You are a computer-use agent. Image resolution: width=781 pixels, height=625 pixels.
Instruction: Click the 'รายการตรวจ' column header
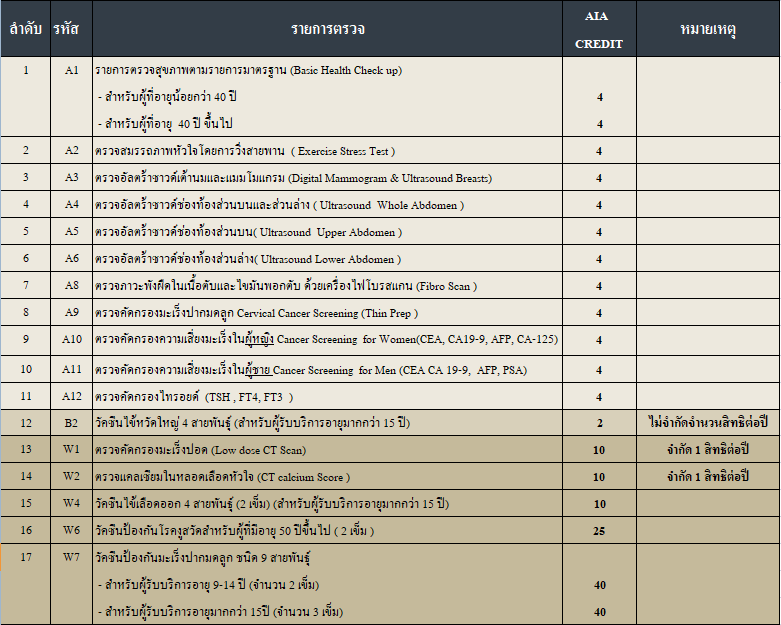click(x=328, y=29)
